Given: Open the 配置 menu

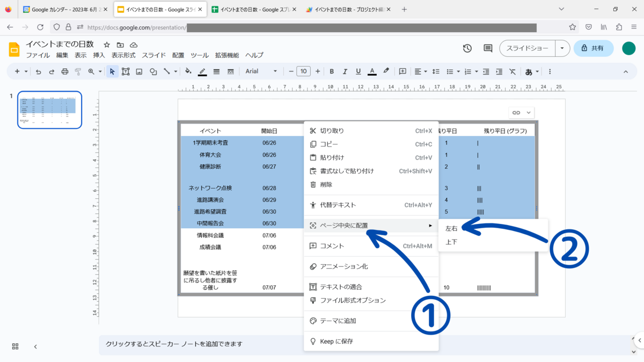Looking at the screenshot, I should click(x=178, y=55).
